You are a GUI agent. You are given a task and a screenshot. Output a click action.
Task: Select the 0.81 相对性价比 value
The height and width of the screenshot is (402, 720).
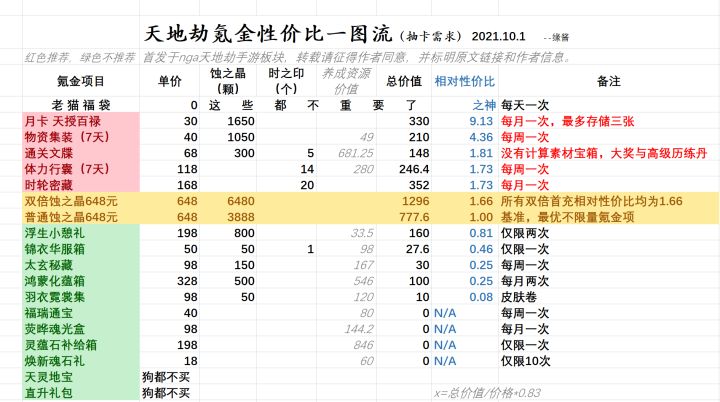481,233
